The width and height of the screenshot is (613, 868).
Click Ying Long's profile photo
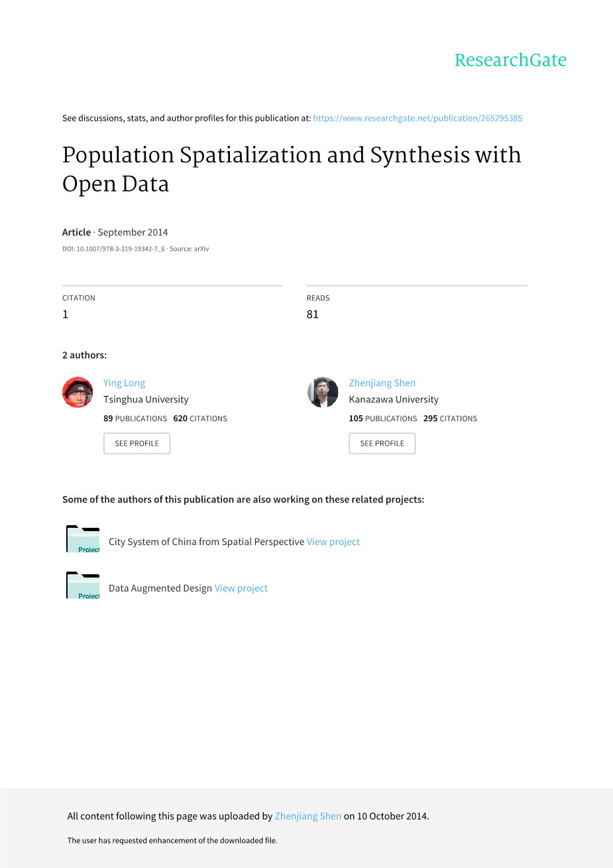click(78, 392)
